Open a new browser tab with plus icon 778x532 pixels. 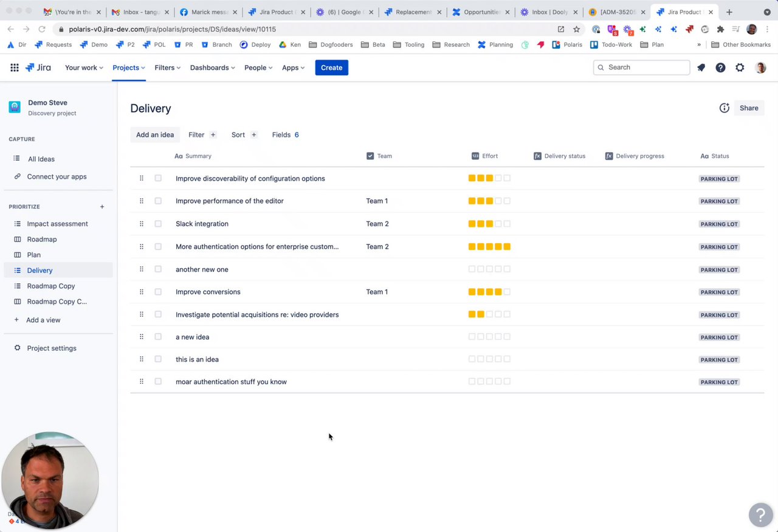(x=729, y=12)
